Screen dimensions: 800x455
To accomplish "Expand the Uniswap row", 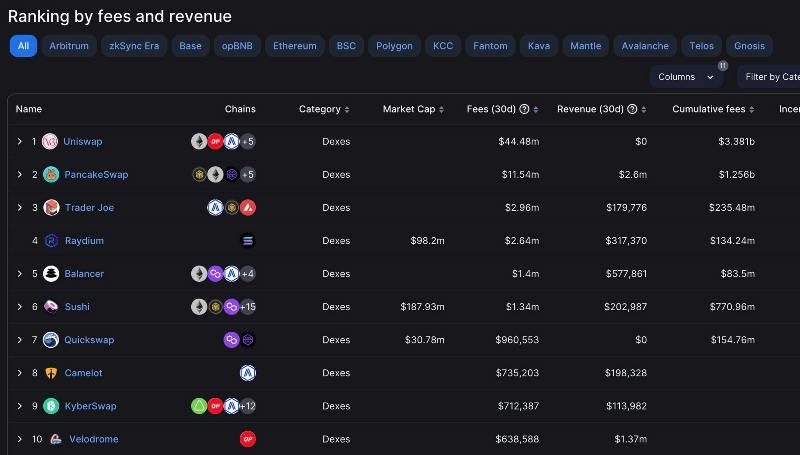I will click(x=19, y=142).
